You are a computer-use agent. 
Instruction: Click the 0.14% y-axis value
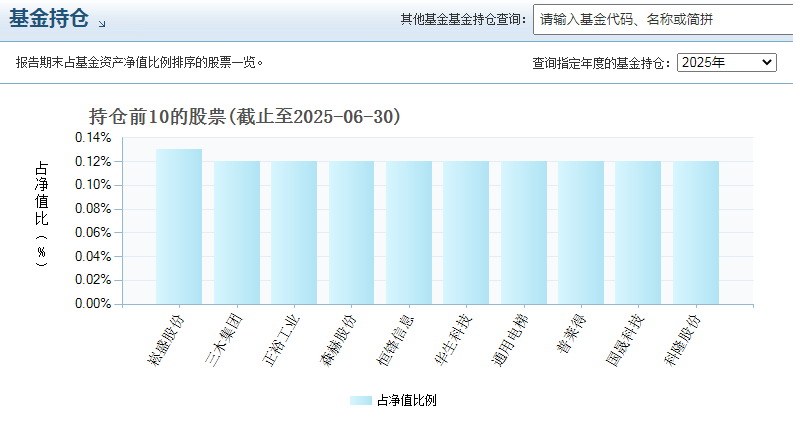point(93,138)
